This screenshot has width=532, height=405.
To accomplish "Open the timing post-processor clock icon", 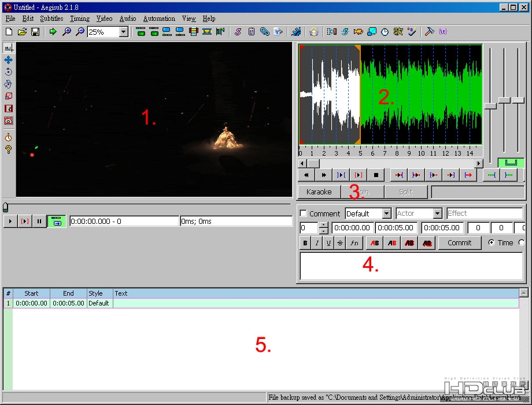I will click(385, 32).
